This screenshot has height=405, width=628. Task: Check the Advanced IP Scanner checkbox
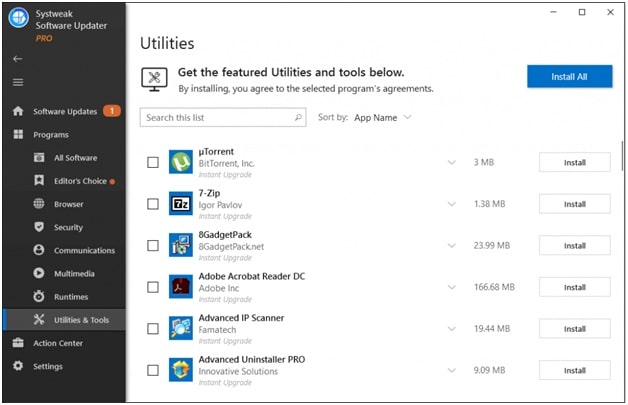tap(153, 329)
